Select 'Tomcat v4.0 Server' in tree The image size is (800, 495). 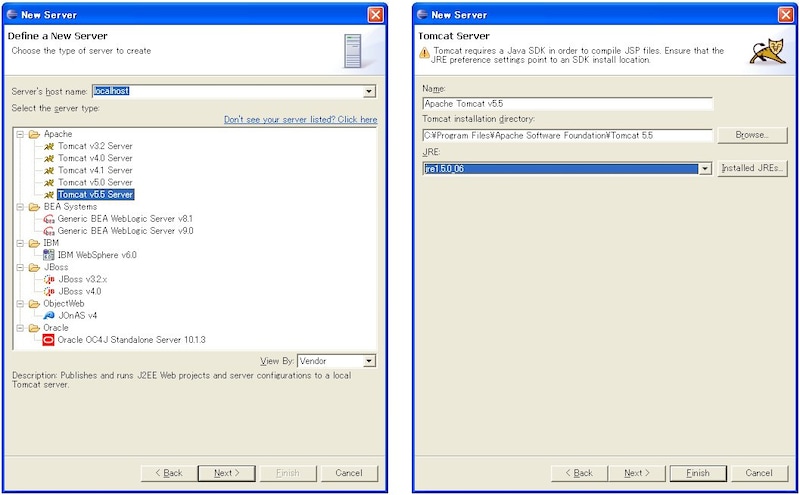coord(95,159)
